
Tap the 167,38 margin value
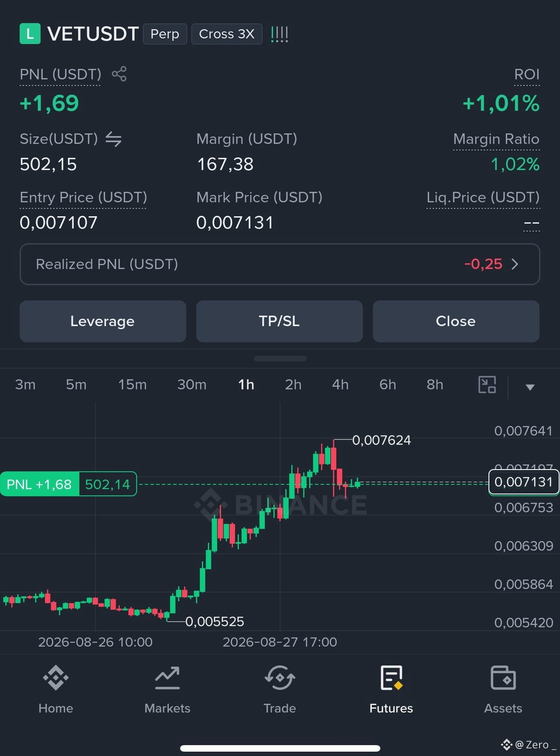click(x=225, y=164)
